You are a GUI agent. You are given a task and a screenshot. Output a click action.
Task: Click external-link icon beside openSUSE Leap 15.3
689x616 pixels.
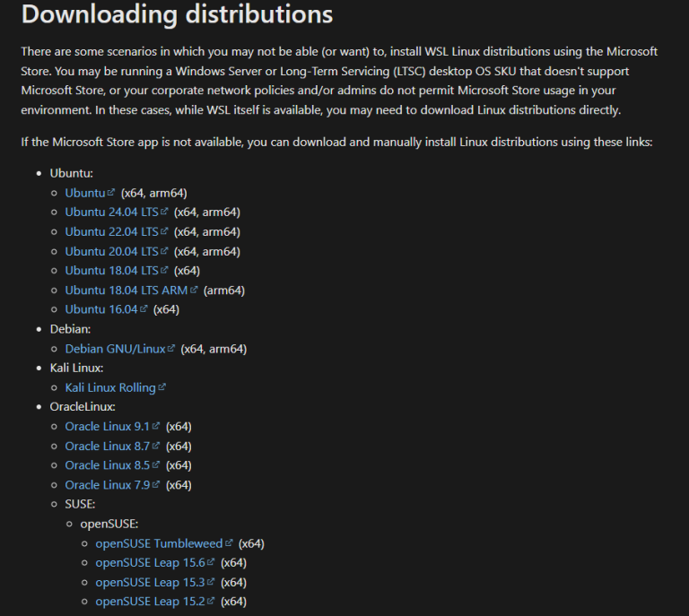tap(211, 581)
